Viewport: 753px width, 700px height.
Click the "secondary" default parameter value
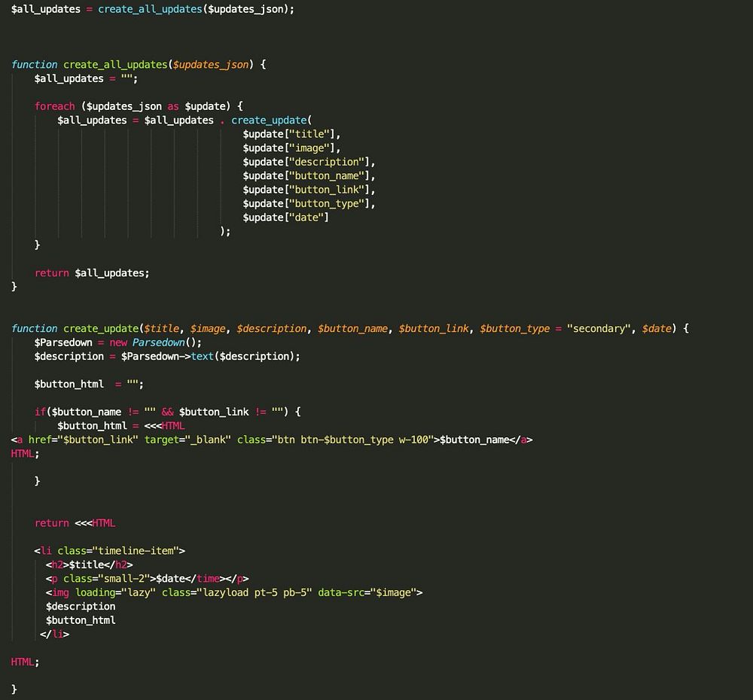click(x=599, y=329)
